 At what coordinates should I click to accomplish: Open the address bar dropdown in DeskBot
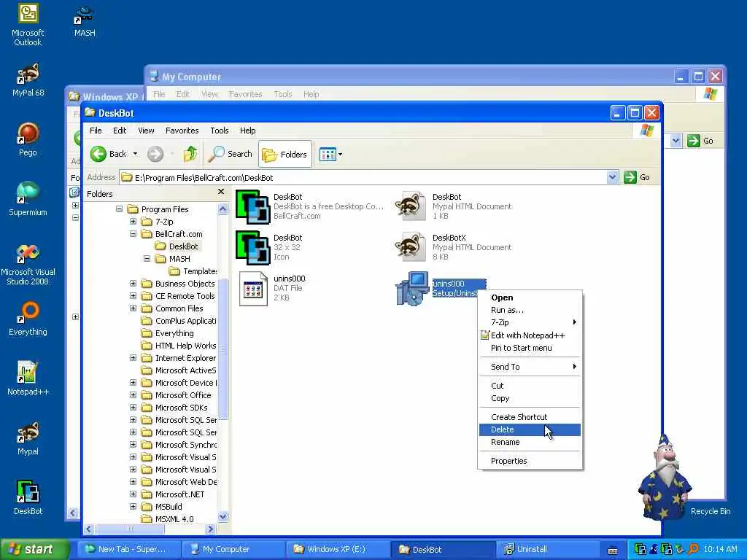(612, 178)
